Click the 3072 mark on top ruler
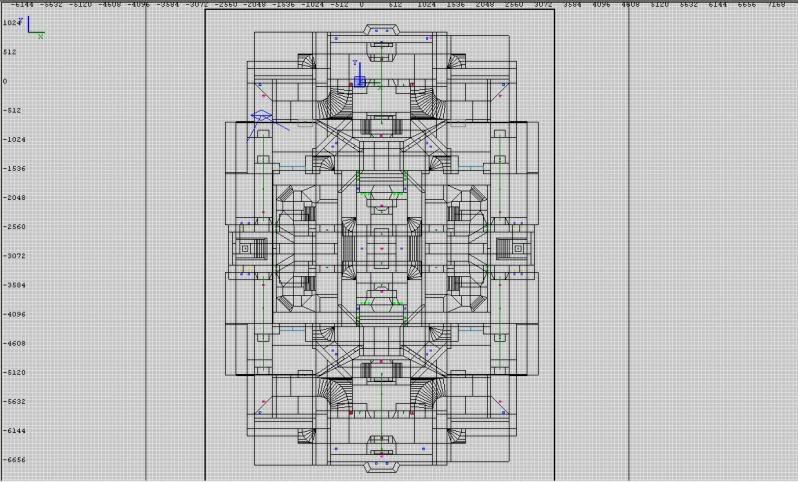Screen dimensions: 798x482 pos(543,5)
